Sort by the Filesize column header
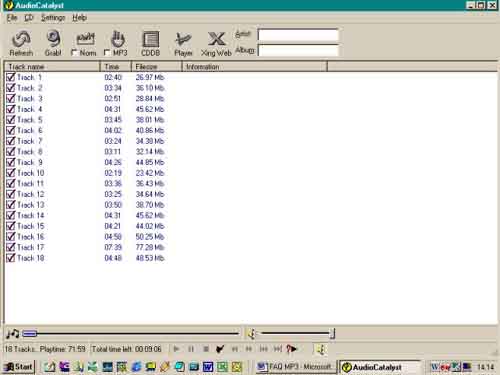Viewport: 500px width, 375px height. click(157, 67)
